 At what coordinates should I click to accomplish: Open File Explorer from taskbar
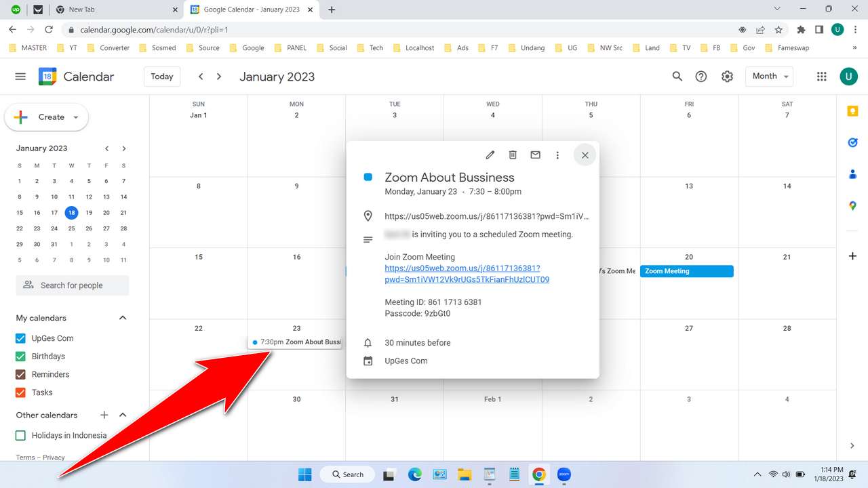pyautogui.click(x=464, y=474)
